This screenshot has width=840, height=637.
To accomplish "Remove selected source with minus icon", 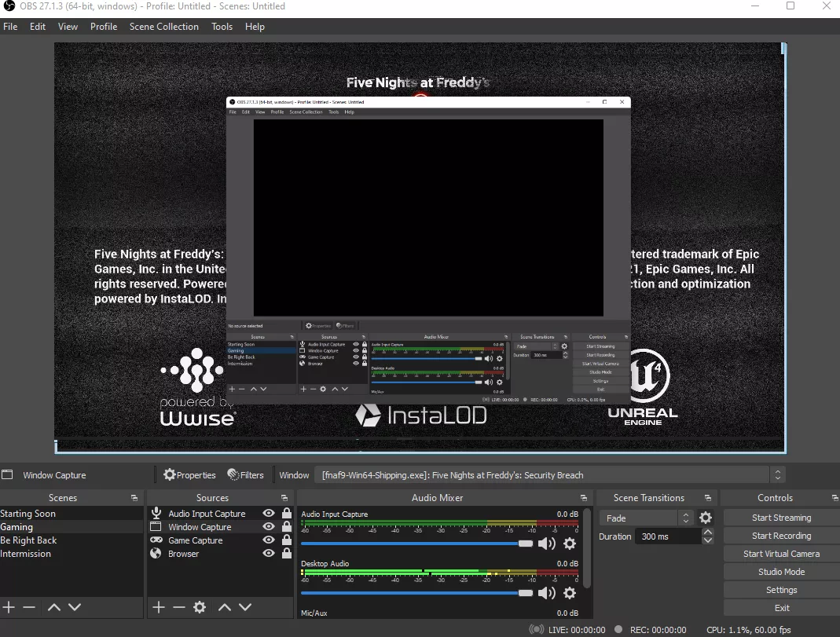I will 179,607.
